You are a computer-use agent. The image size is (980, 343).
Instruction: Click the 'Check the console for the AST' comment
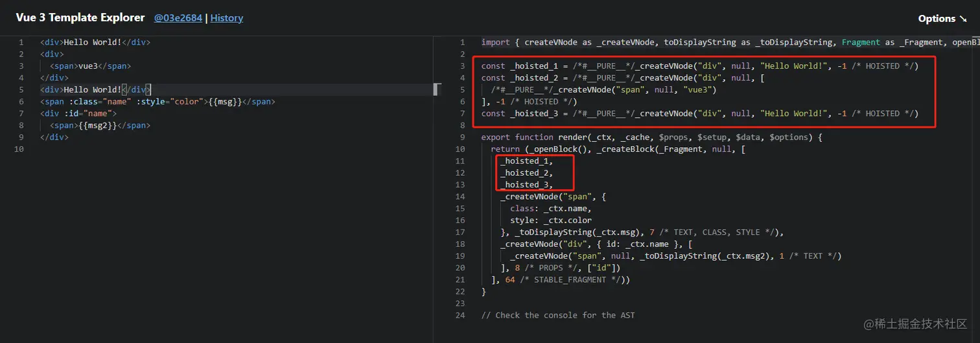(558, 315)
